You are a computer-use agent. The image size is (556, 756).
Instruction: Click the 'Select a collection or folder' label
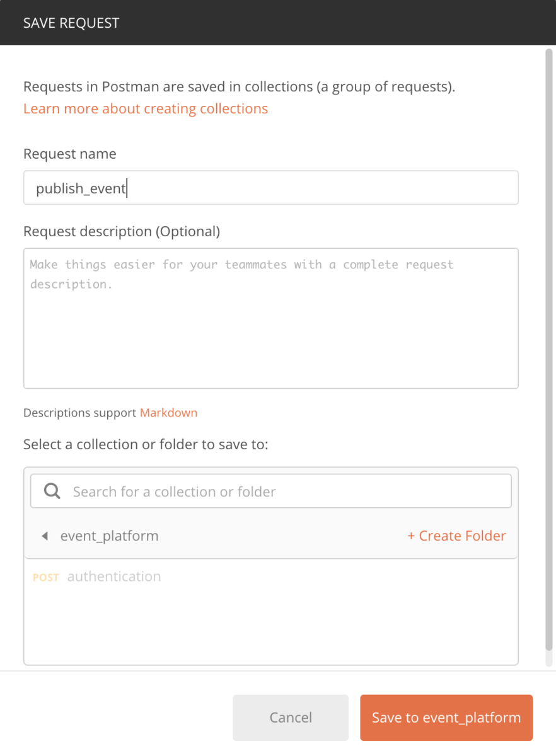(x=146, y=445)
